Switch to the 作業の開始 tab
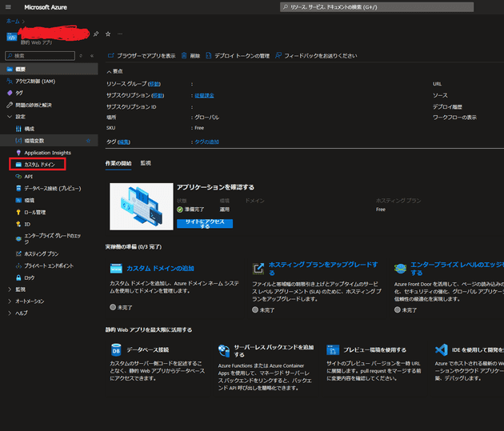The height and width of the screenshot is (431, 504). pyautogui.click(x=118, y=163)
